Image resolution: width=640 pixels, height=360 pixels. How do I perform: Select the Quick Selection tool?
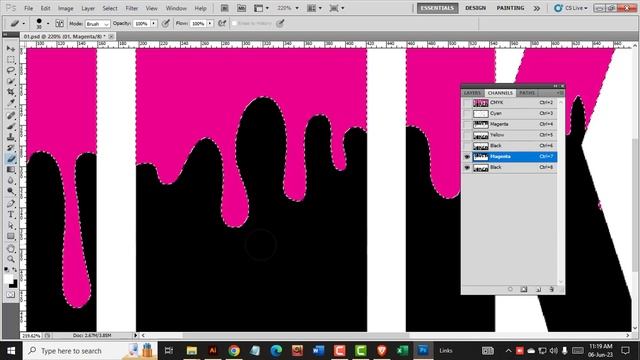pos(11,81)
